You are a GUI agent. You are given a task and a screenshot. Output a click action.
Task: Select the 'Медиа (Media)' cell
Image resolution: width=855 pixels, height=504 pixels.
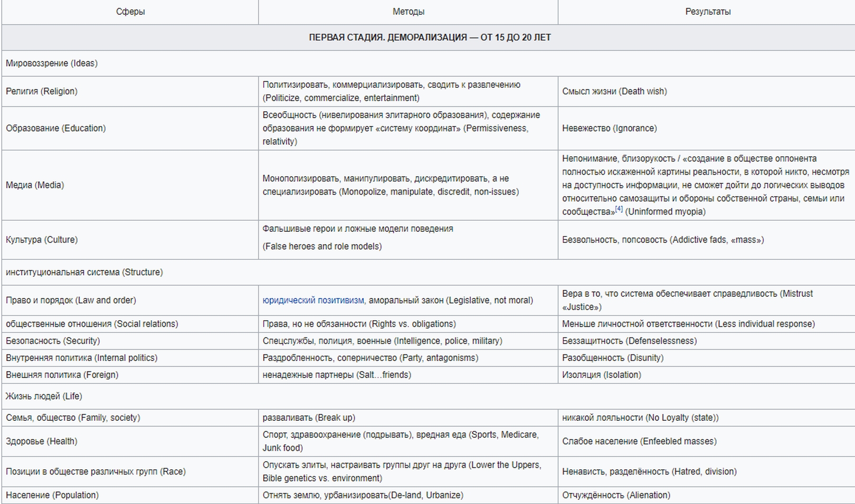coord(35,185)
